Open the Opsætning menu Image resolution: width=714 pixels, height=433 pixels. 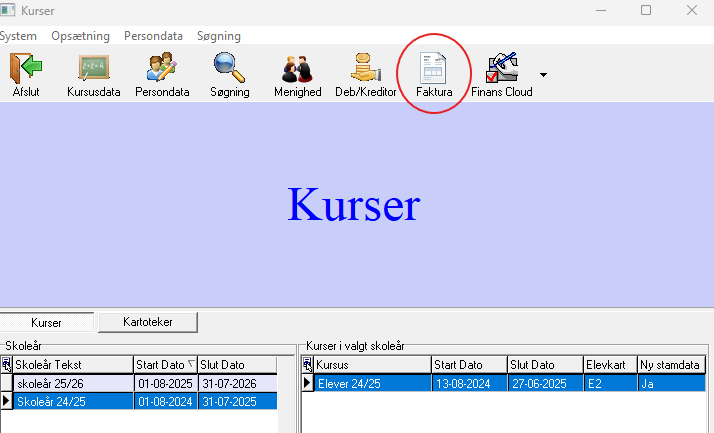coord(80,36)
